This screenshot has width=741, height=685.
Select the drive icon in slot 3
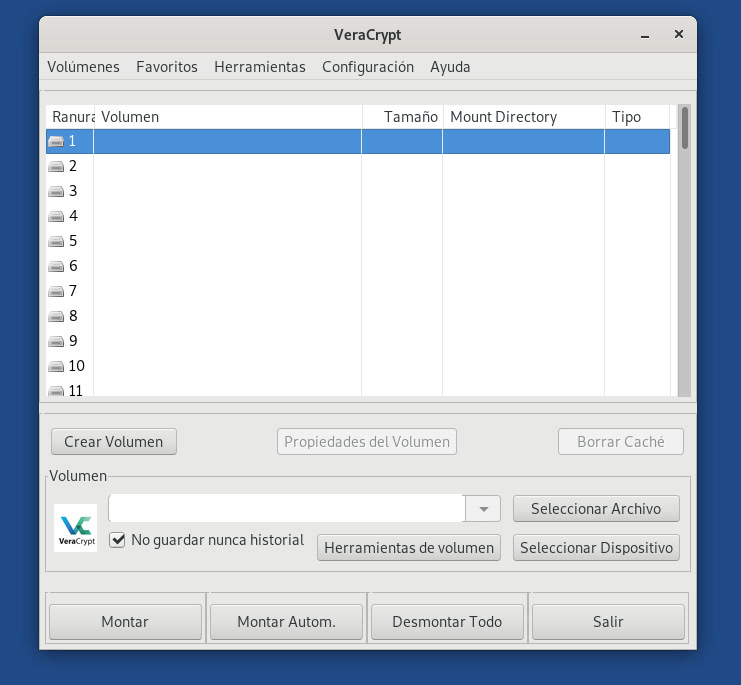(x=56, y=191)
